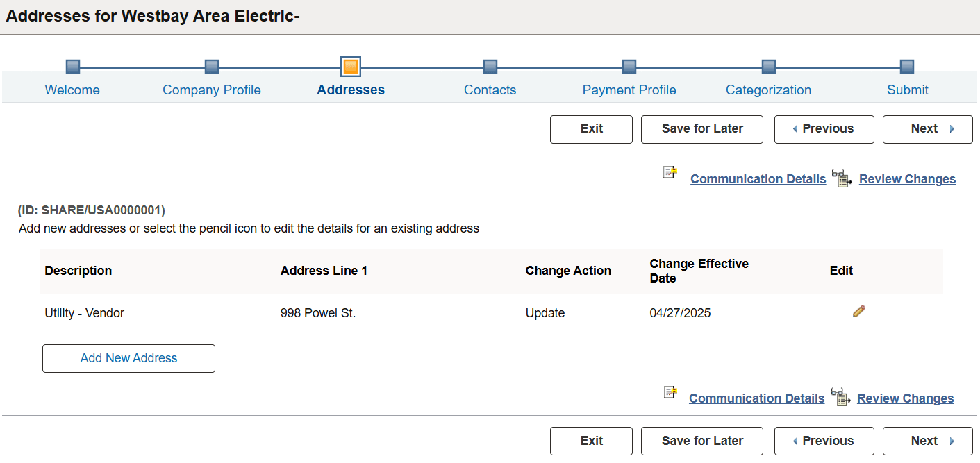Advance using the top Next button
Image resolution: width=980 pixels, height=463 pixels.
point(927,129)
